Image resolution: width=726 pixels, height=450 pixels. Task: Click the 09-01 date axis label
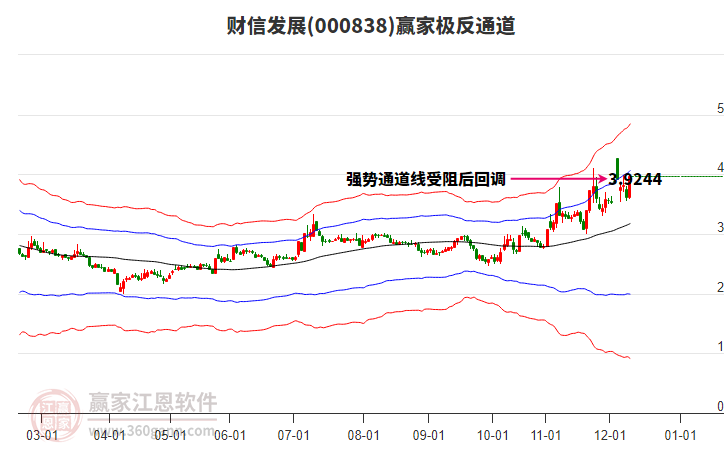tap(428, 435)
